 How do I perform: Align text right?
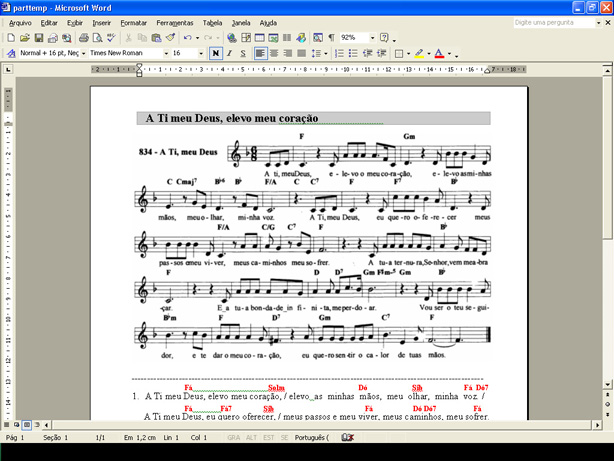pos(288,53)
